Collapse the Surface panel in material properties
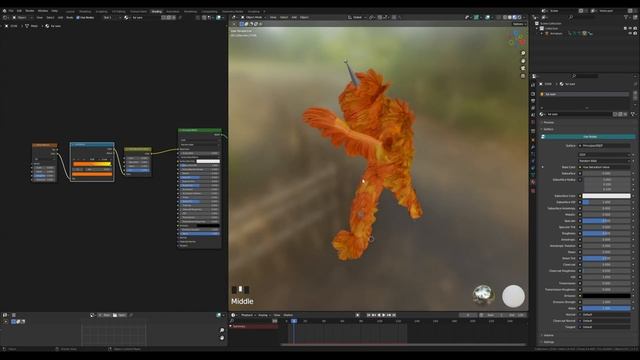 pos(548,129)
